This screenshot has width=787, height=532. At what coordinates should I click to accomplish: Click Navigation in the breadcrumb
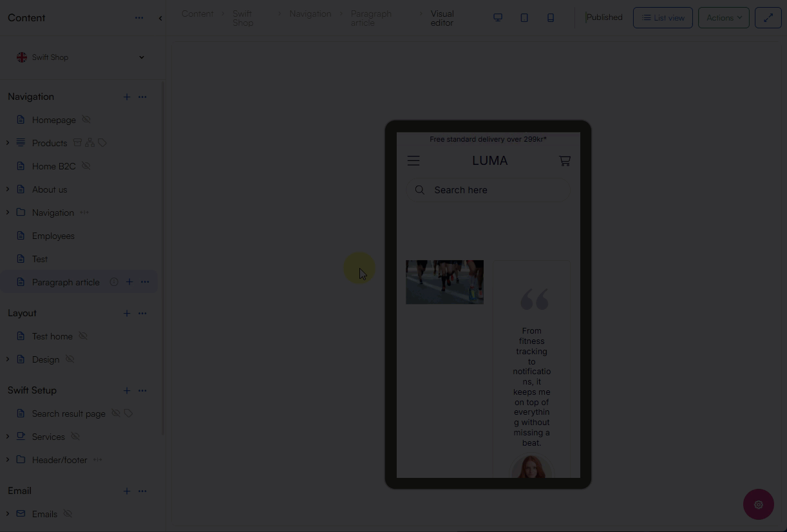pyautogui.click(x=310, y=14)
